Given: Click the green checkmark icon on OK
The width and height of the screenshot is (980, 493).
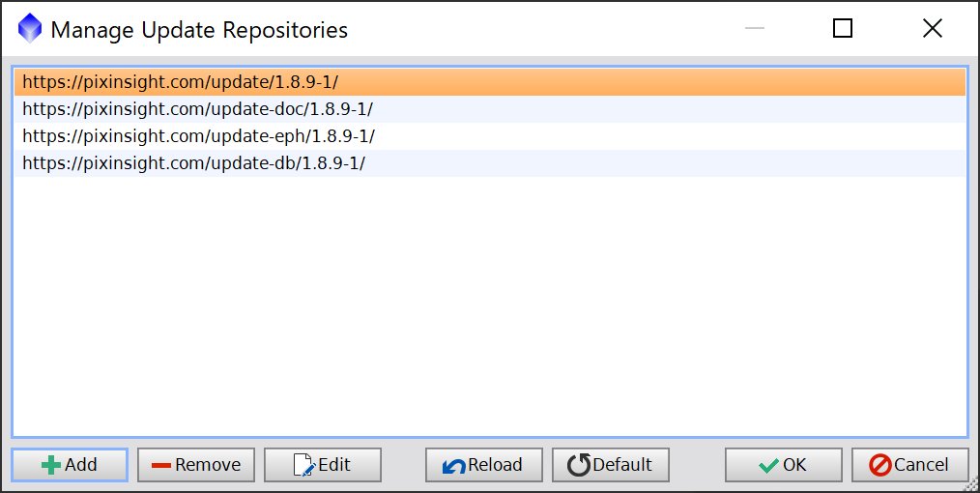Looking at the screenshot, I should (x=768, y=466).
